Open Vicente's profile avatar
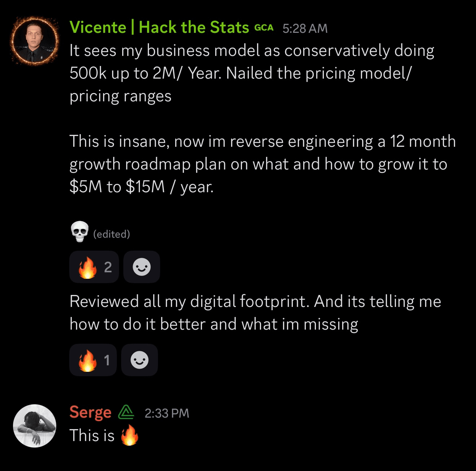Image resolution: width=476 pixels, height=471 pixels. [35, 40]
